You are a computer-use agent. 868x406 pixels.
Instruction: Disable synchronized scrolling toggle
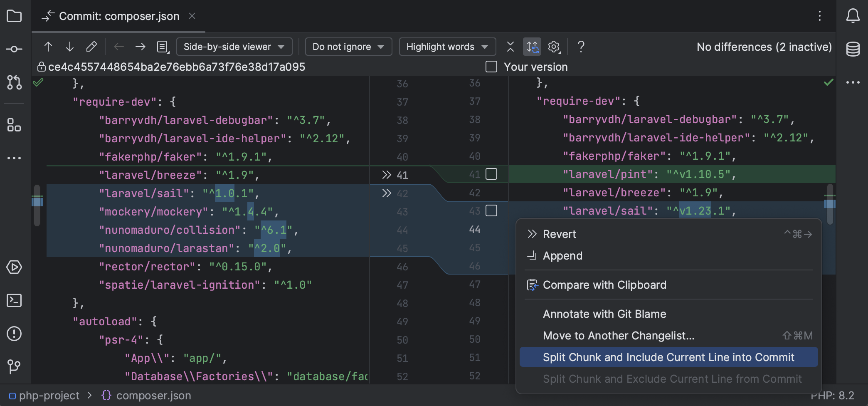point(532,47)
